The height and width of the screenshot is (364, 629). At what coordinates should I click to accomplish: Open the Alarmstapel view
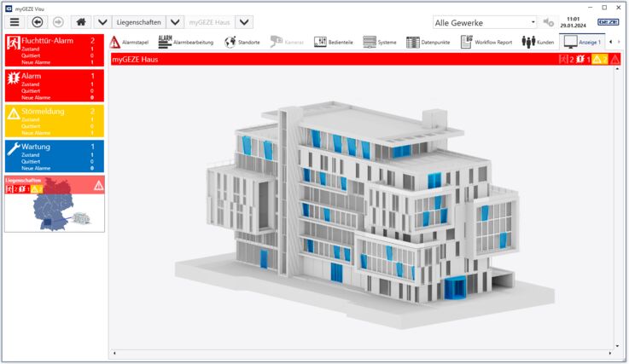[x=129, y=42]
